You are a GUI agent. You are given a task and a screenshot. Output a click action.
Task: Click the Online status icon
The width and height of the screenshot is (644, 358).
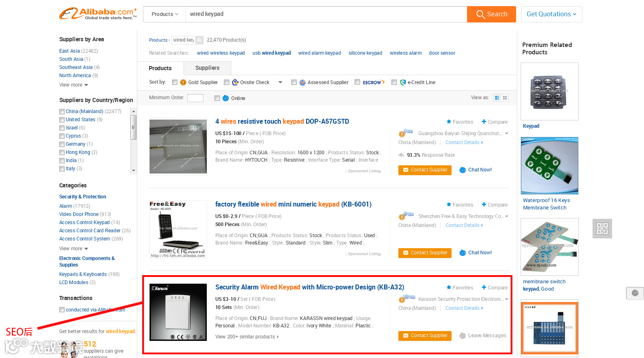(x=226, y=98)
